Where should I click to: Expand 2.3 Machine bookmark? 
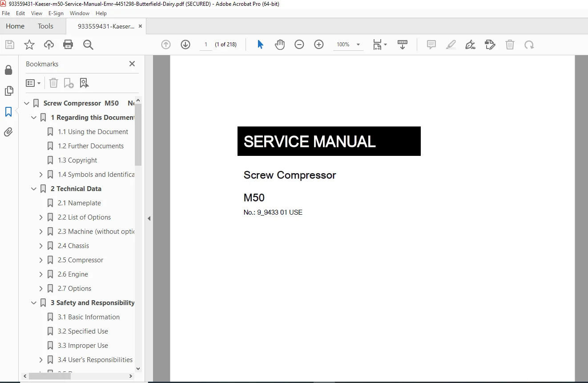click(41, 232)
